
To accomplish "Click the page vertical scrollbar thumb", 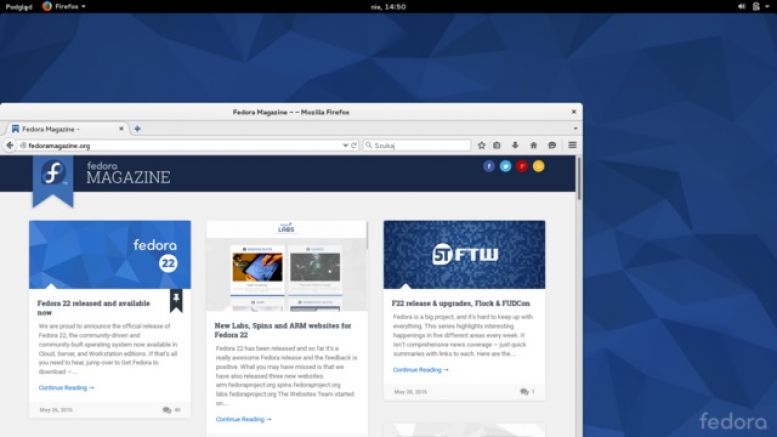I will tap(579, 178).
